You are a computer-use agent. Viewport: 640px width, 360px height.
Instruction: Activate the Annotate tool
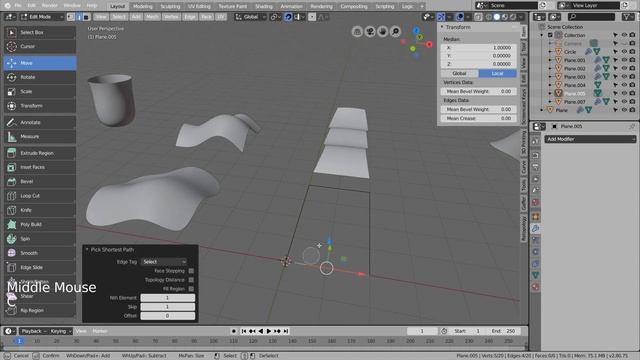(x=40, y=122)
